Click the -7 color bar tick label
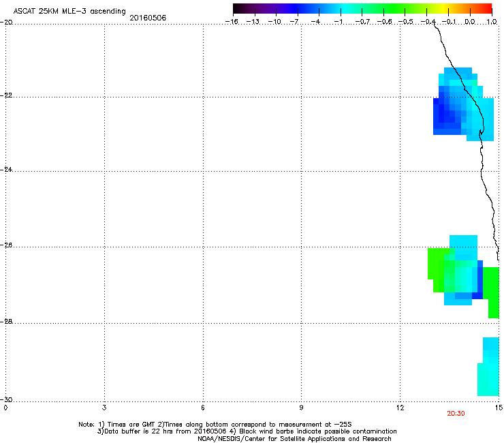Screen dimensions: 504x443 point(294,22)
